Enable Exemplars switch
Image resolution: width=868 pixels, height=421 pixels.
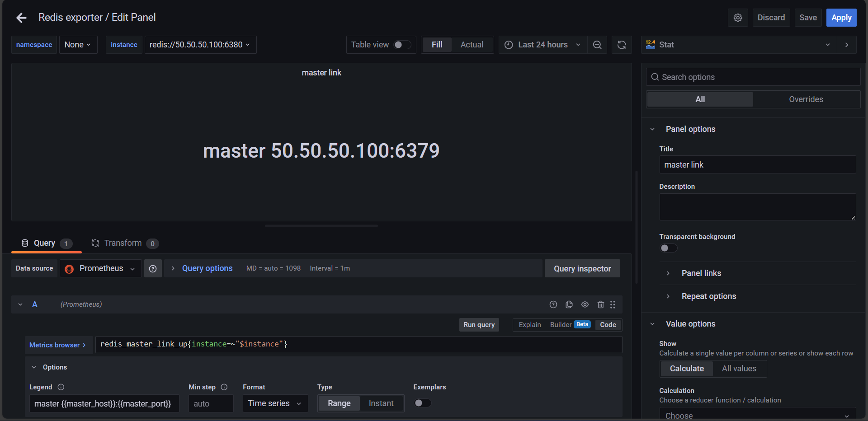[x=422, y=403]
